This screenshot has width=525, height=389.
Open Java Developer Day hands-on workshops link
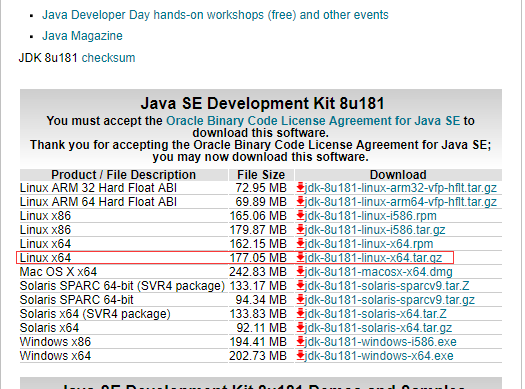[x=215, y=15]
